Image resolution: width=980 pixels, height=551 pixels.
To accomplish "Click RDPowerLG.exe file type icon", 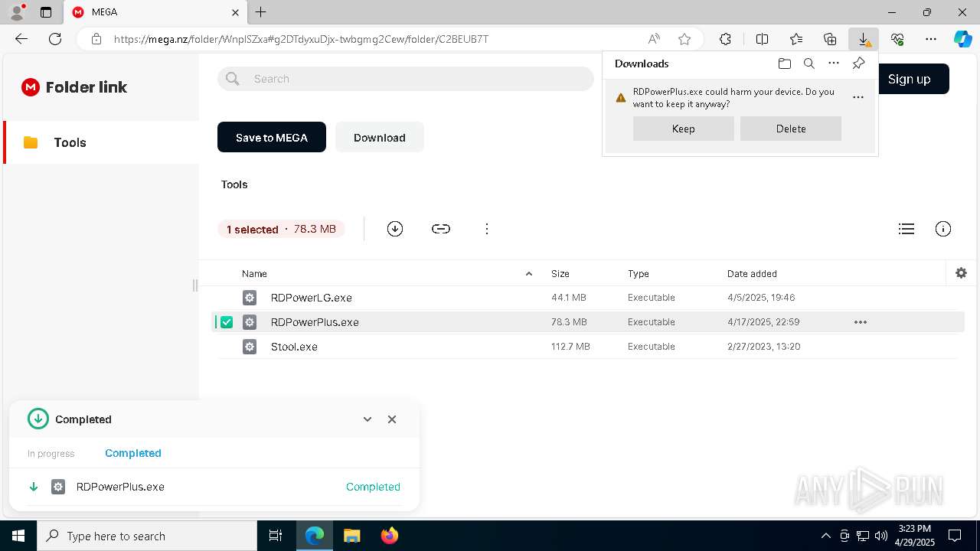I will tap(250, 298).
